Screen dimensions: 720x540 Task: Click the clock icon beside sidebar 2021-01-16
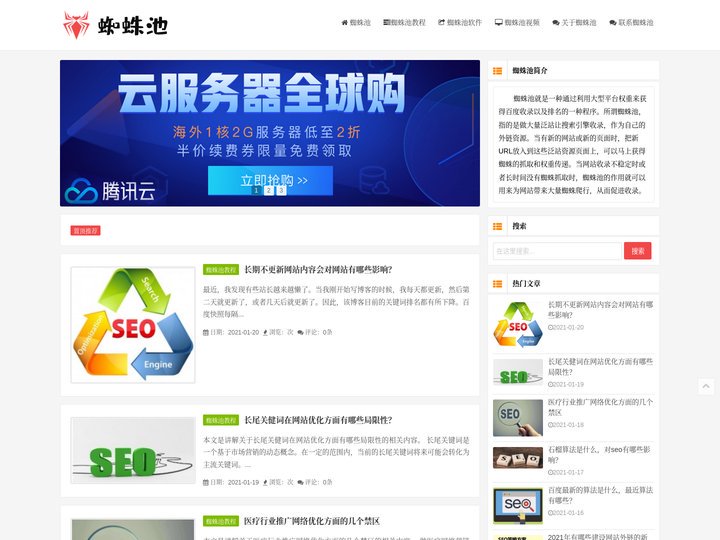(x=551, y=513)
